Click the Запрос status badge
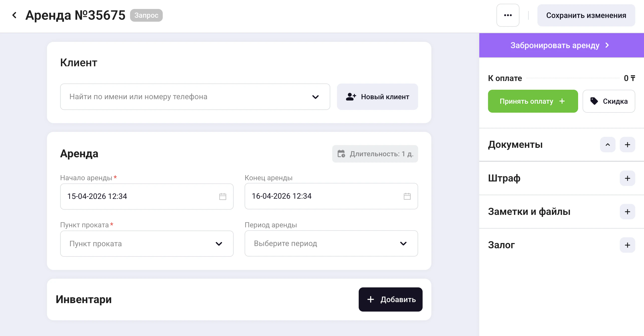The height and width of the screenshot is (336, 644). coord(146,15)
